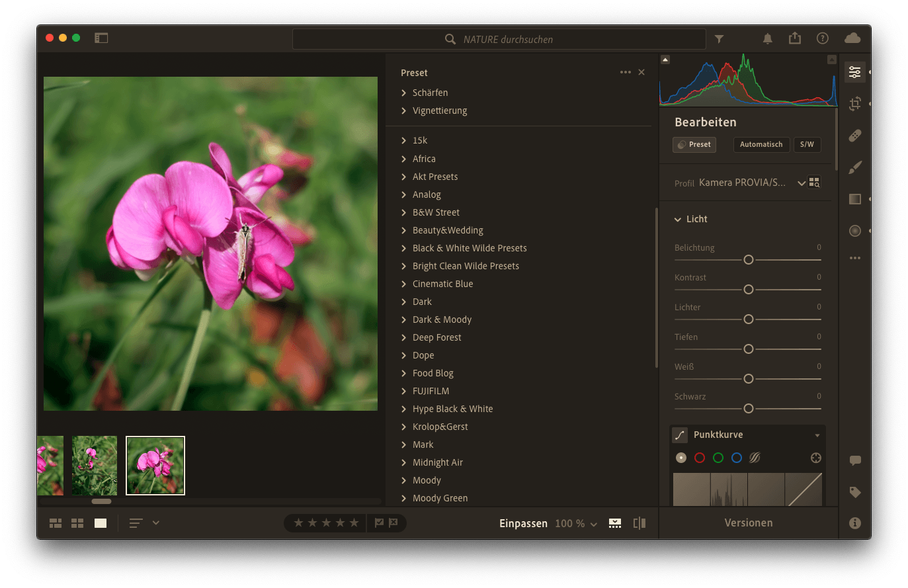Image resolution: width=908 pixels, height=588 pixels.
Task: Expand the FUJIFILM preset group
Action: tap(431, 391)
